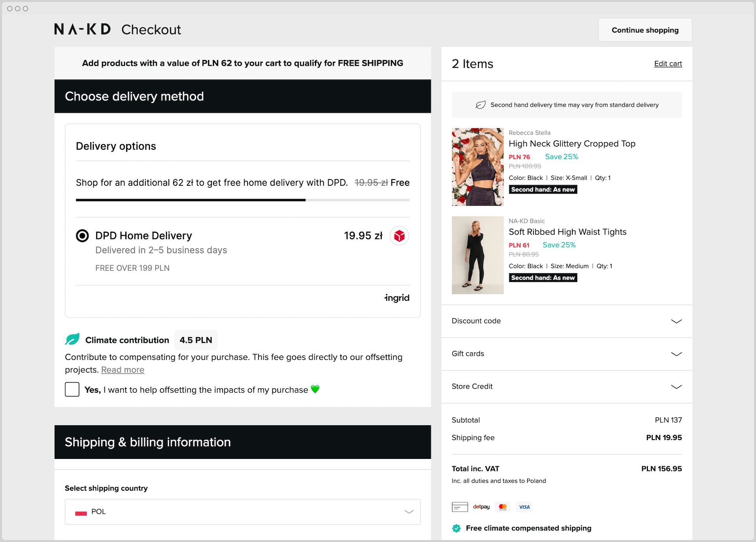Select DPD Home Delivery radio button

point(82,236)
